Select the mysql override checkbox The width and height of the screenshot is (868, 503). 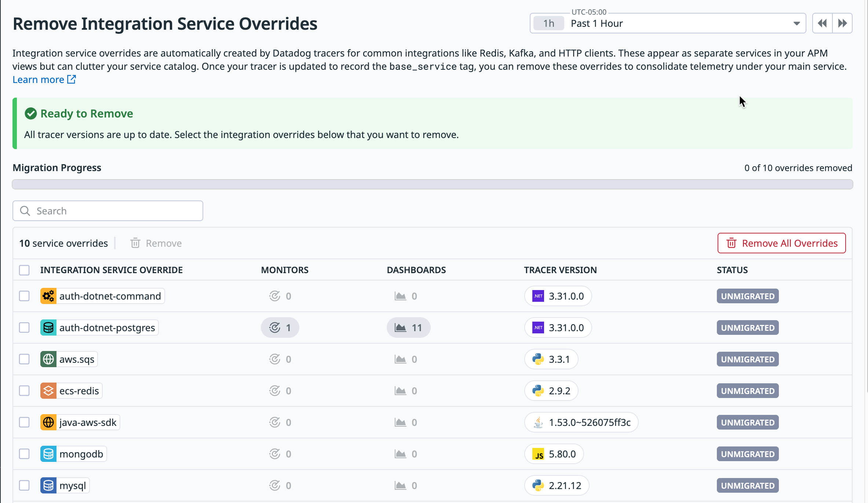(24, 485)
